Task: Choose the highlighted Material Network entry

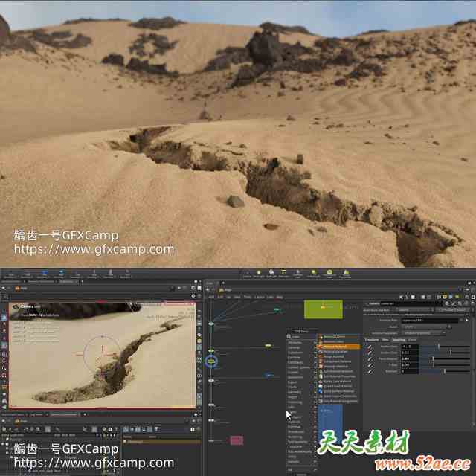Action: coord(339,347)
